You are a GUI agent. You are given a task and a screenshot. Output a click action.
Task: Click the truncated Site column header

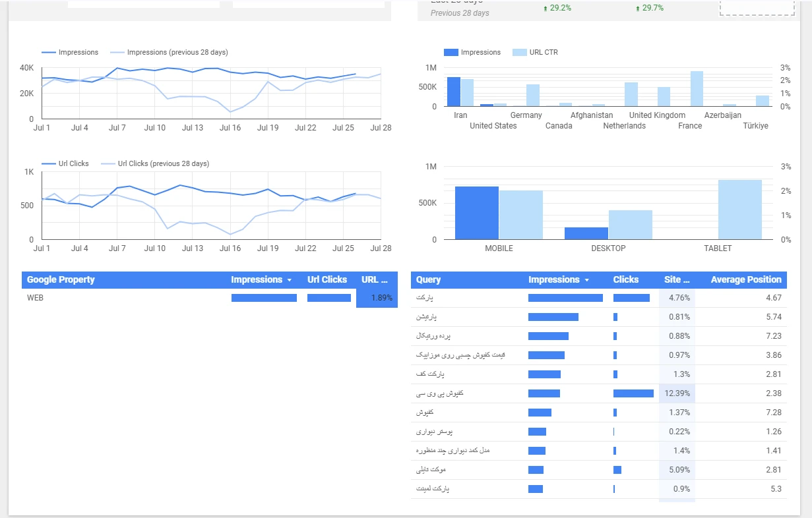click(x=676, y=279)
